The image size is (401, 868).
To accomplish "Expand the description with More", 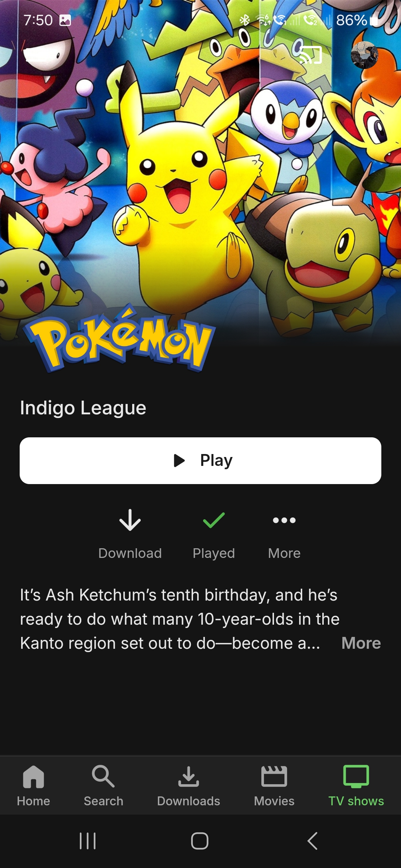I will 361,643.
